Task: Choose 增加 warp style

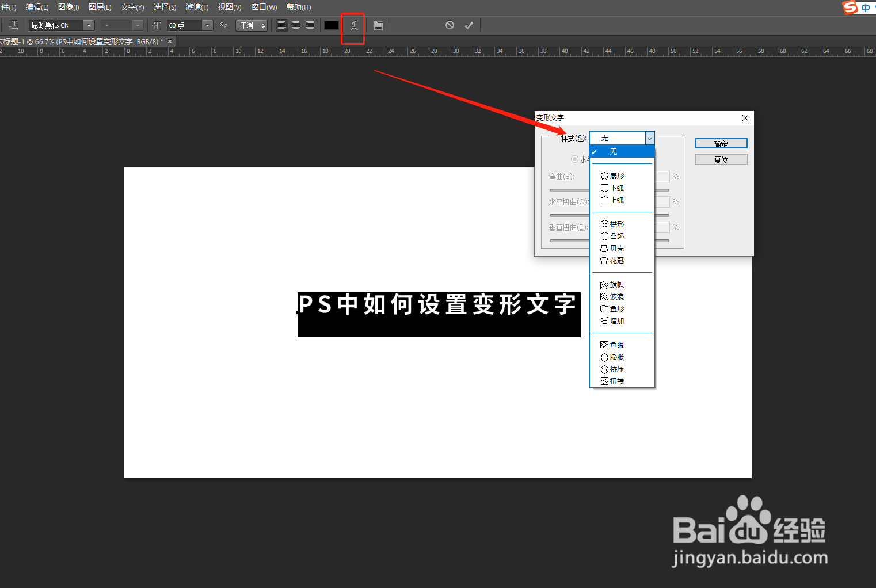Action: (x=622, y=321)
